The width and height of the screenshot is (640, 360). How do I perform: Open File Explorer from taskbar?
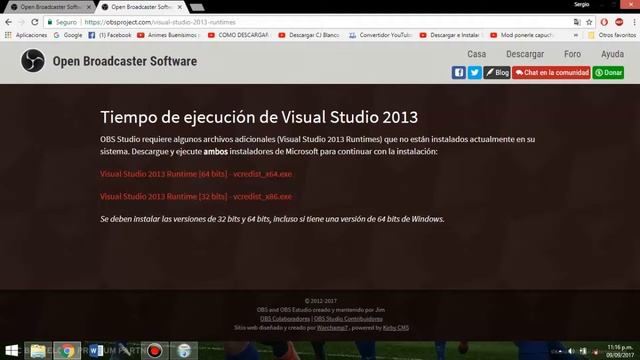(38, 351)
